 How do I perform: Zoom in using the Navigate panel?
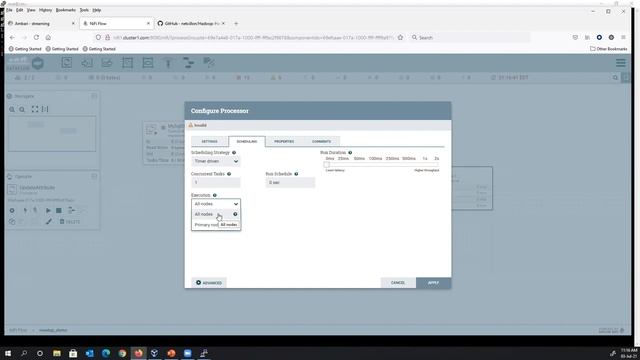click(x=12, y=109)
